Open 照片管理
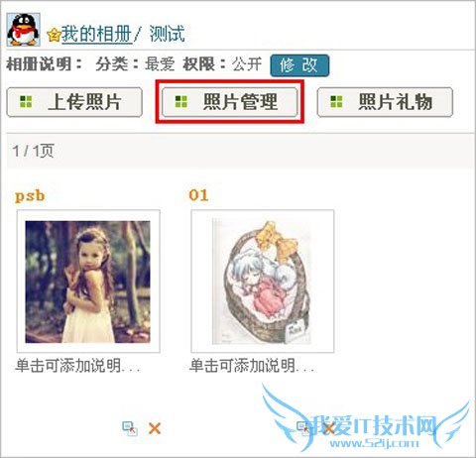The height and width of the screenshot is (458, 476). [x=230, y=102]
